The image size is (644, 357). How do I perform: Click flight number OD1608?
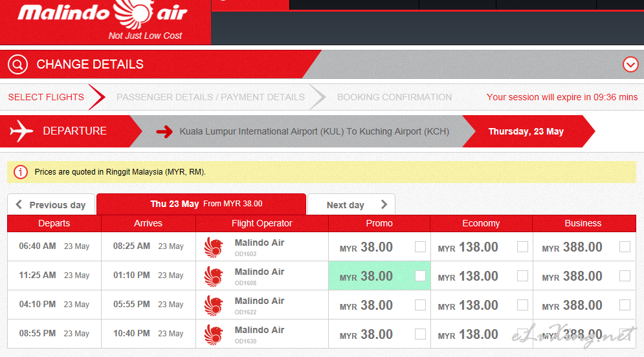(x=245, y=283)
